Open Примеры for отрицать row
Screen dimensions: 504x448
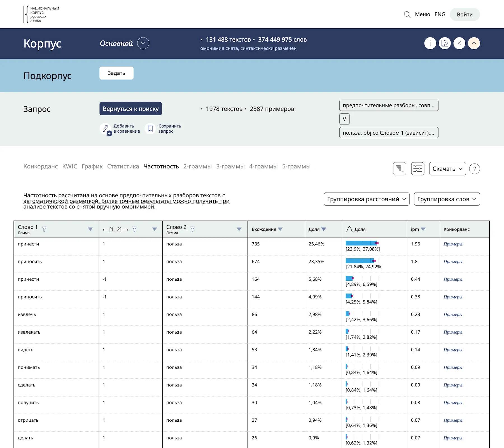(453, 420)
